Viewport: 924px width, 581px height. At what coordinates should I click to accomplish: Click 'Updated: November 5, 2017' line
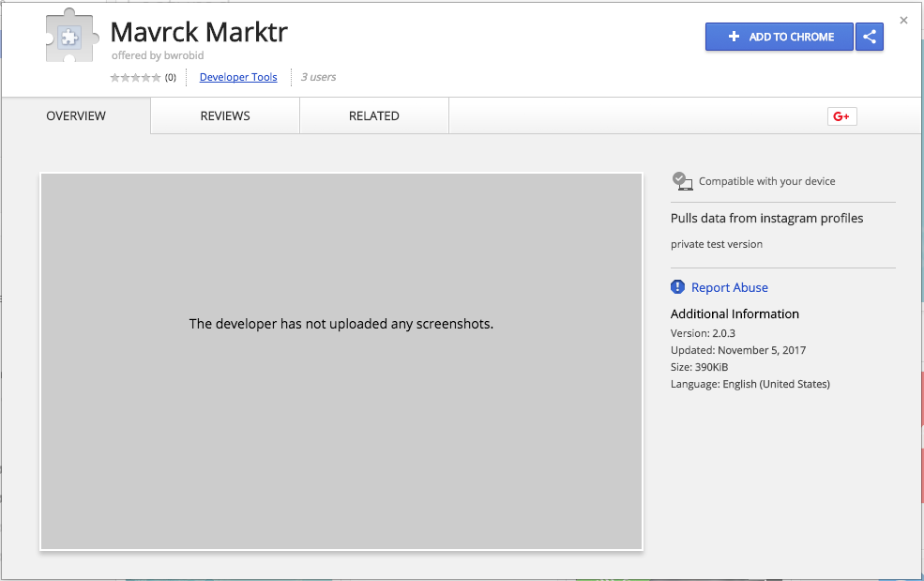[738, 350]
